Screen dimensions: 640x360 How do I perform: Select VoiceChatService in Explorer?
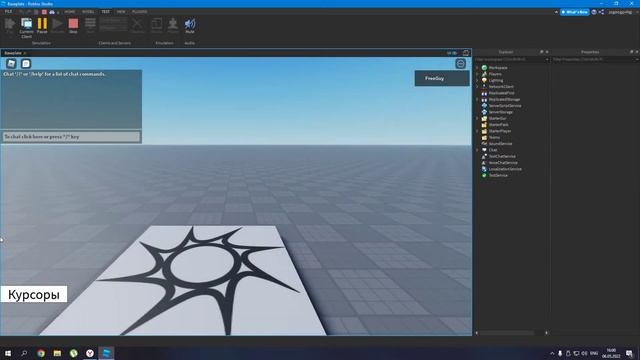point(503,163)
